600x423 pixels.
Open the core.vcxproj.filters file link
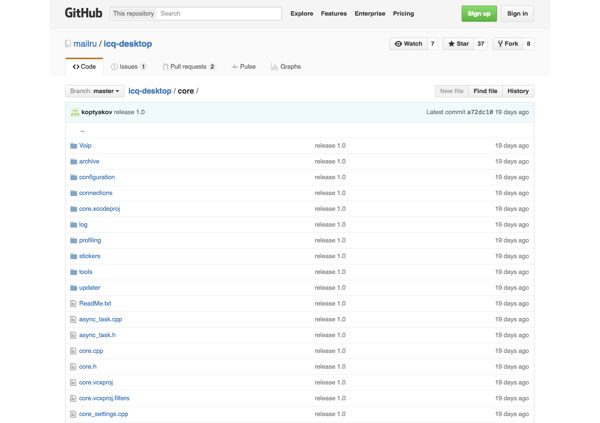[x=104, y=399]
